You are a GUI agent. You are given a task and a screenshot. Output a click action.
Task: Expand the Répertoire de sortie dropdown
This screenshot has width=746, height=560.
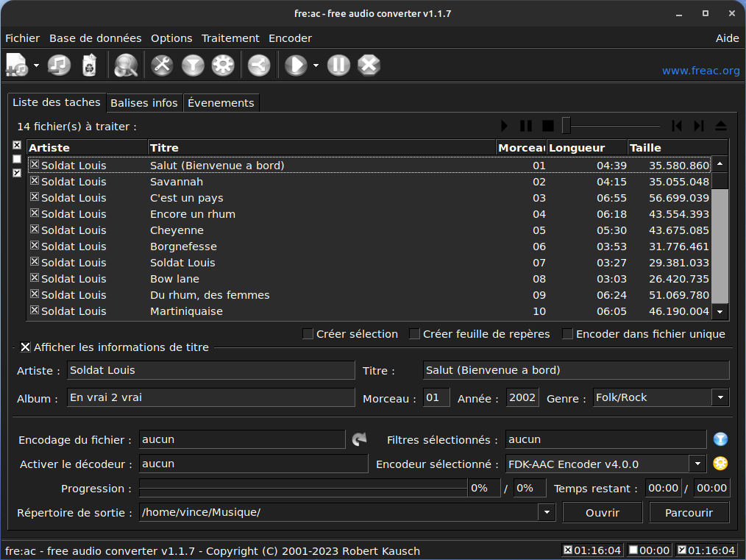coord(546,512)
